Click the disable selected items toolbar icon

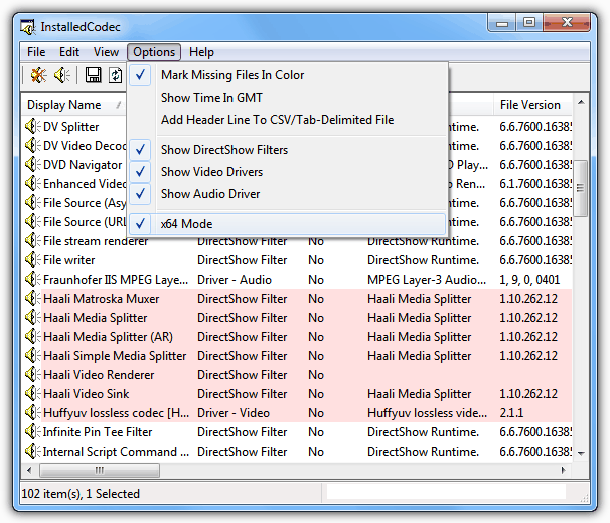39,75
